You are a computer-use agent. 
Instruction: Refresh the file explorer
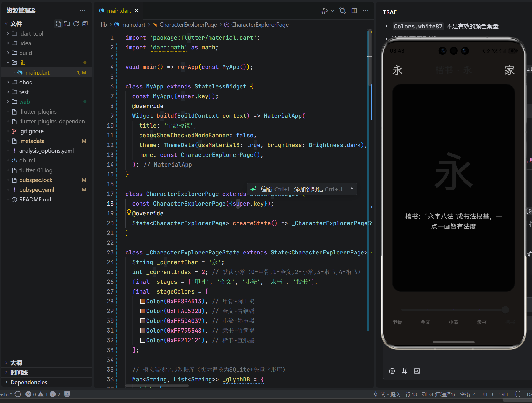(x=76, y=24)
